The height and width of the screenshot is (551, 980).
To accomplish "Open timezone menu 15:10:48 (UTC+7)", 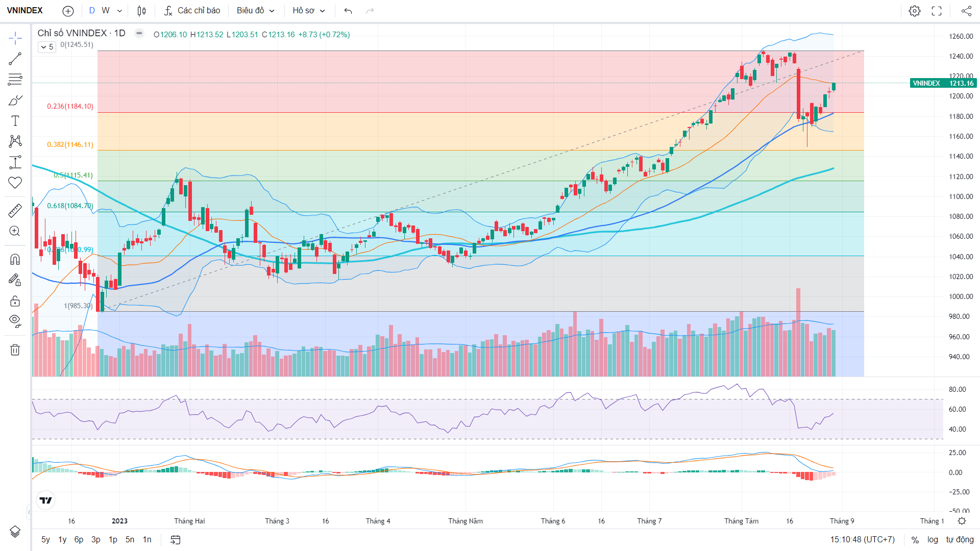I will click(862, 540).
